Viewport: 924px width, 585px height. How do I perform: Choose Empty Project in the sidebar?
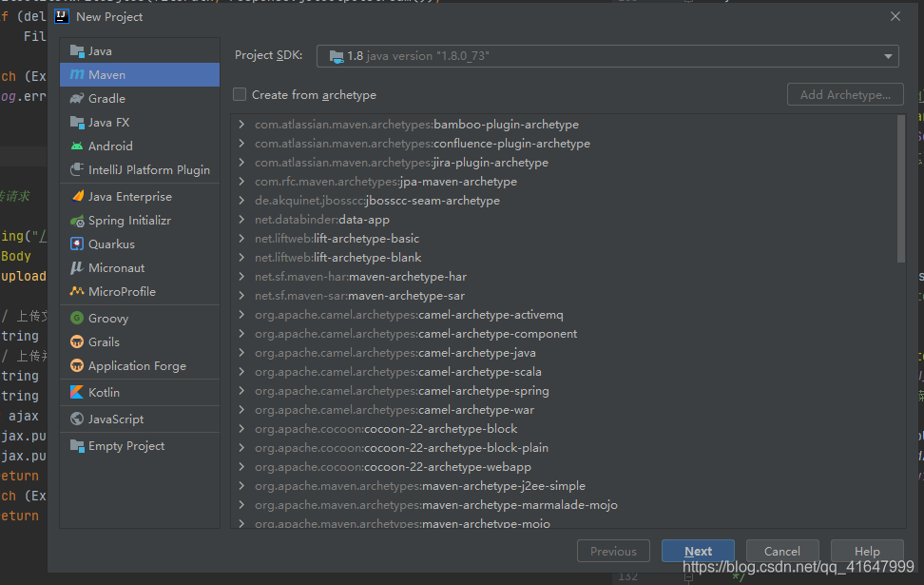pos(125,446)
